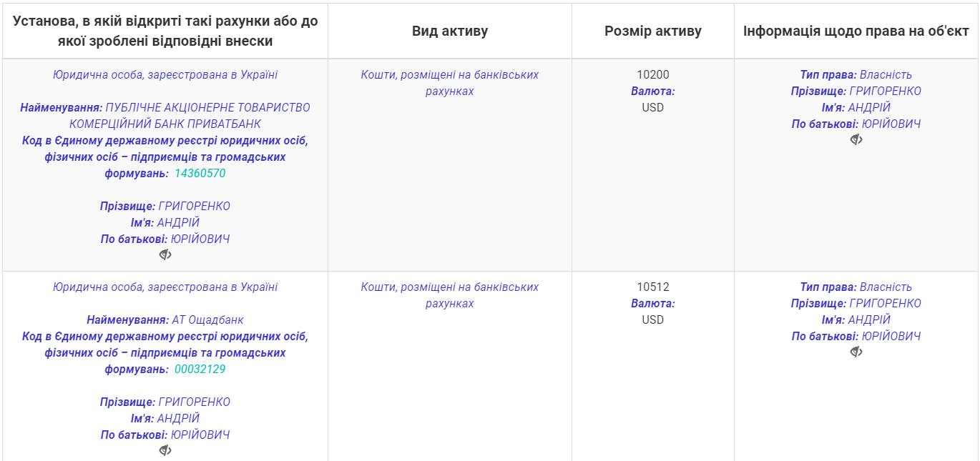Click crossed-eye icon in Ощадбанк row's rights column
The width and height of the screenshot is (980, 461).
(x=856, y=352)
